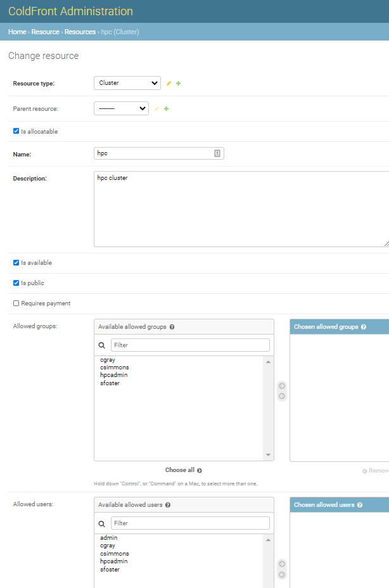Click into the Name field containing hpc
The height and width of the screenshot is (588, 389).
coord(158,153)
